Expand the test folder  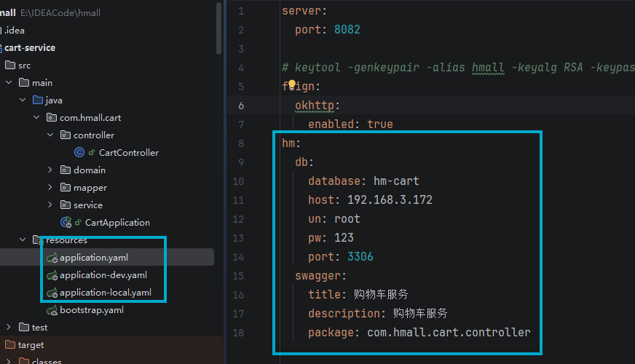coord(9,327)
